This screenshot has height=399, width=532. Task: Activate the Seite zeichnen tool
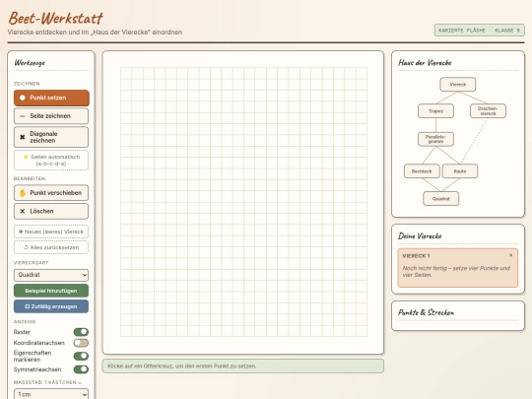51,116
